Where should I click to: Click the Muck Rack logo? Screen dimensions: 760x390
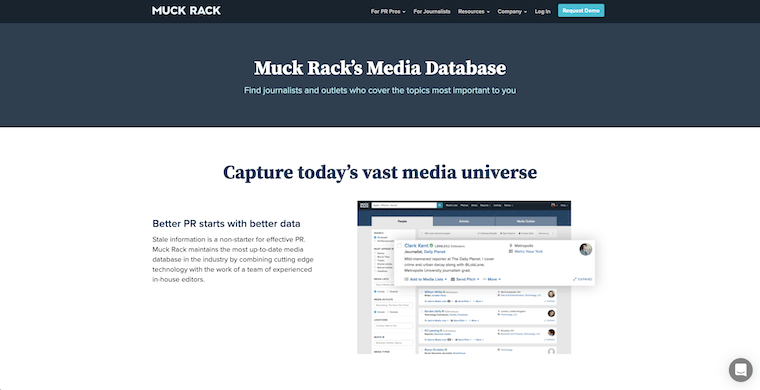point(186,11)
